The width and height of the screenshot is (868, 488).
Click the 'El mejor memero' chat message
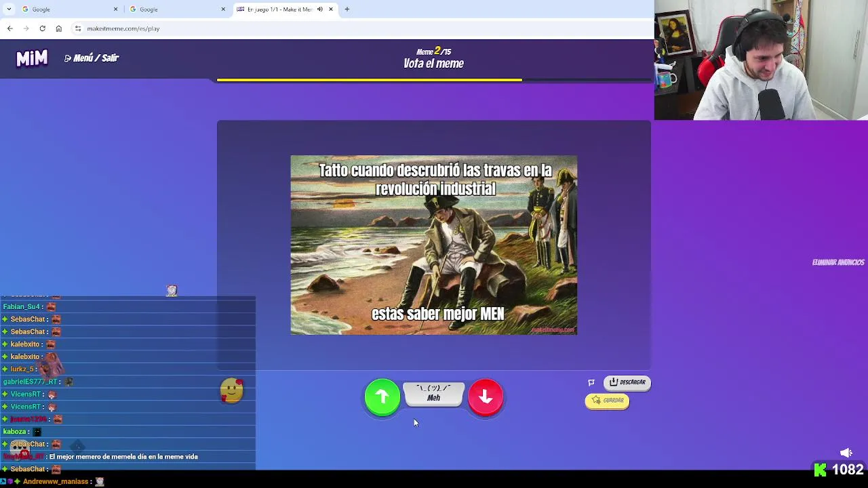tap(123, 457)
